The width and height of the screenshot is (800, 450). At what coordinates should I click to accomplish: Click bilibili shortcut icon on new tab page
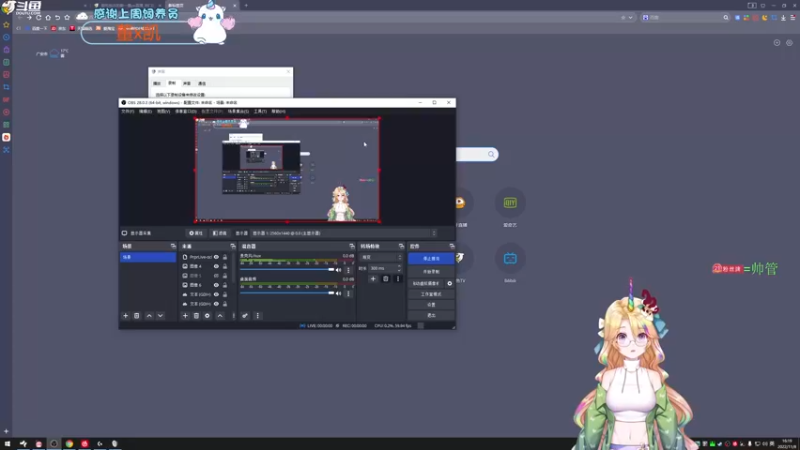point(510,259)
